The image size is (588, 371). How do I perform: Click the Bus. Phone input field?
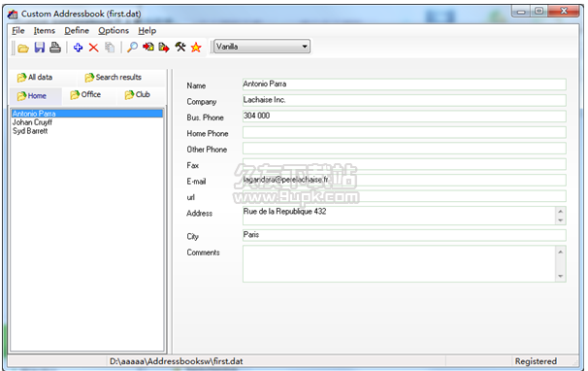click(405, 116)
